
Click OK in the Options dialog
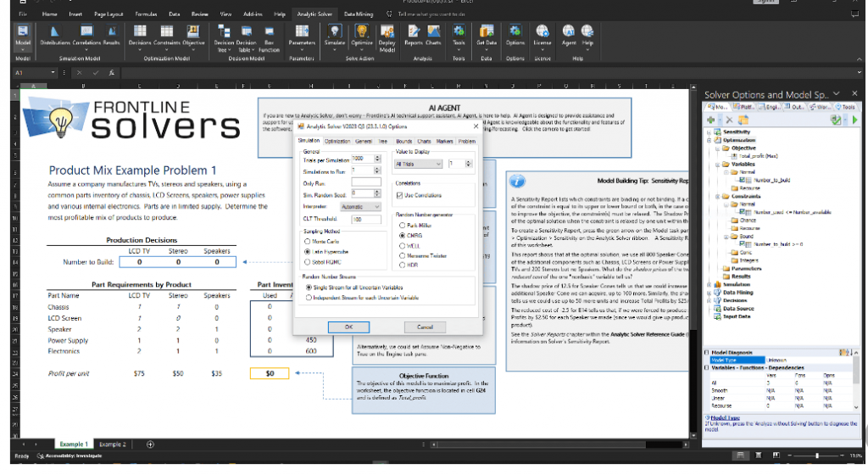(348, 327)
